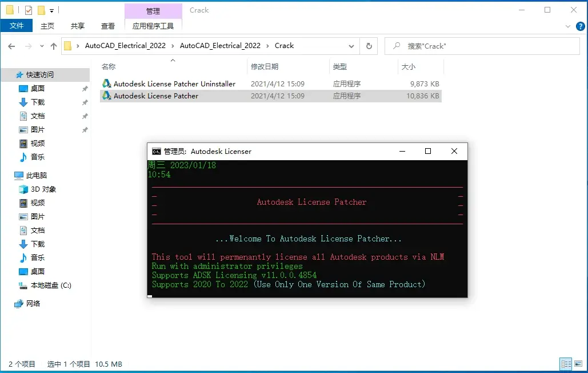Open Autodesk License Patcher Uninstaller file
588x373 pixels.
click(174, 84)
